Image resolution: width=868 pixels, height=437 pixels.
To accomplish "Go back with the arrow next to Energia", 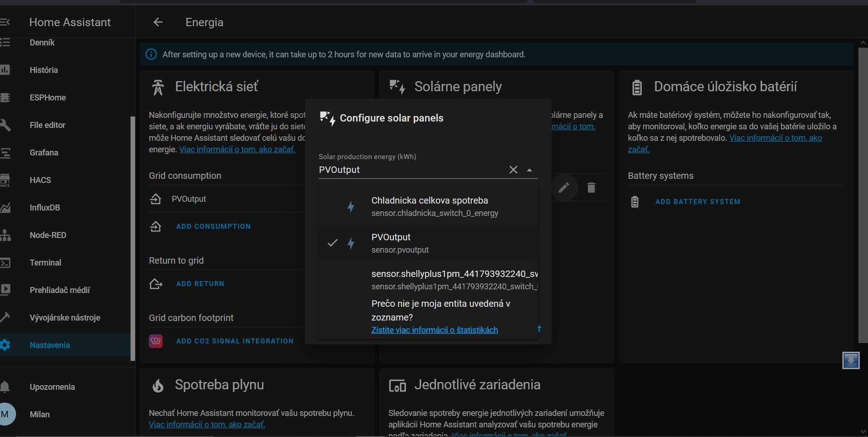I will [158, 22].
